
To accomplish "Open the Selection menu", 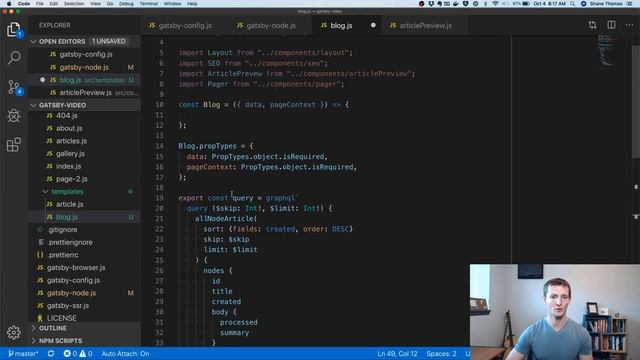I will [74, 4].
